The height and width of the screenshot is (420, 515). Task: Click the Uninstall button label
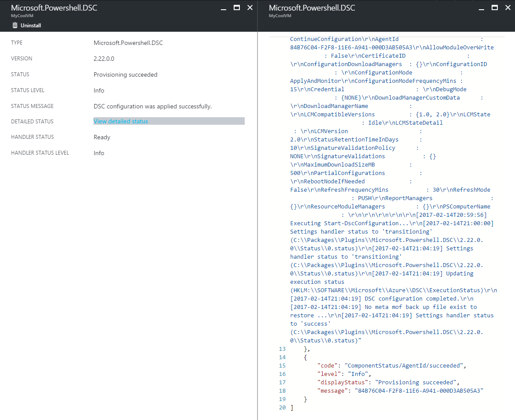pos(31,26)
